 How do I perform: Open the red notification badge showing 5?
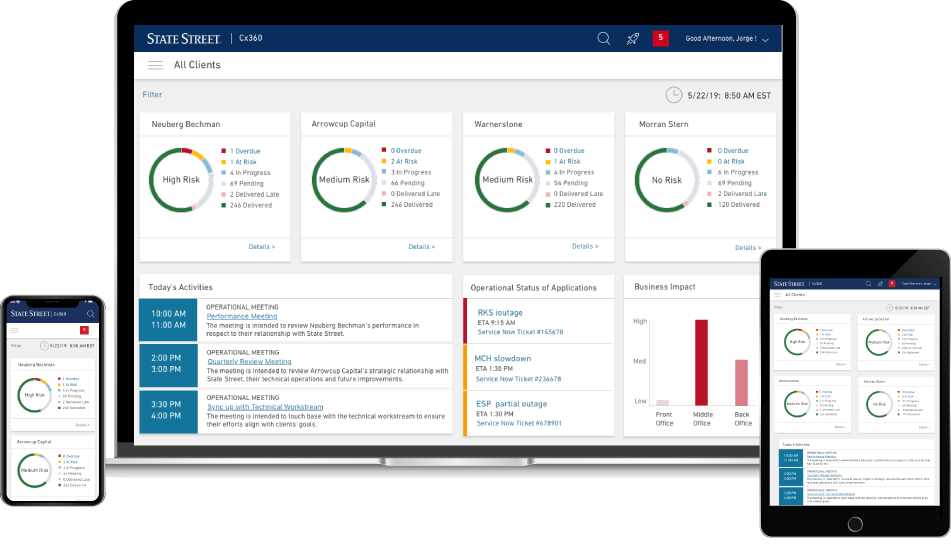[660, 38]
